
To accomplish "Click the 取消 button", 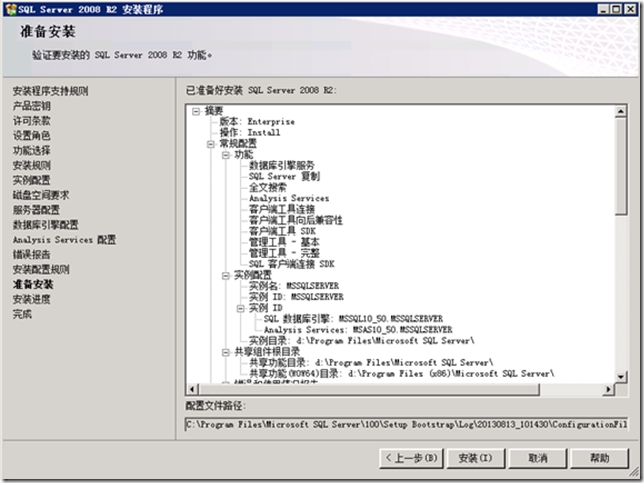I will click(x=538, y=458).
